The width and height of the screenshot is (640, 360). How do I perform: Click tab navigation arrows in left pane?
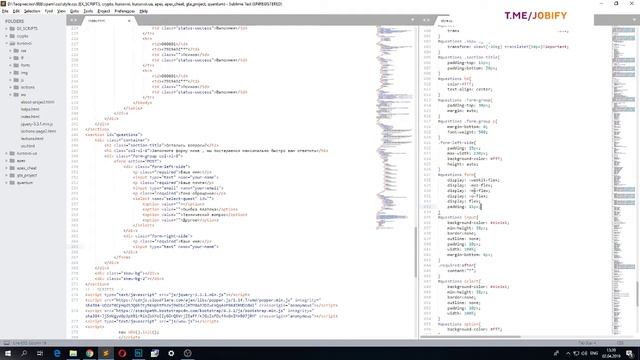(x=73, y=20)
